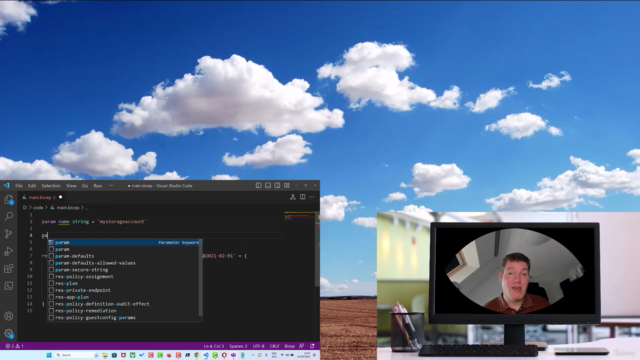Open the Selection menu

tap(51, 186)
